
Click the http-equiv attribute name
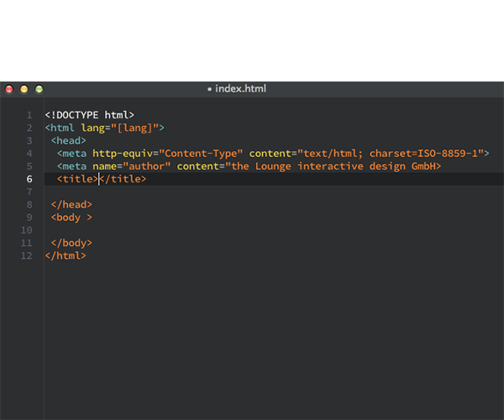[x=123, y=154]
